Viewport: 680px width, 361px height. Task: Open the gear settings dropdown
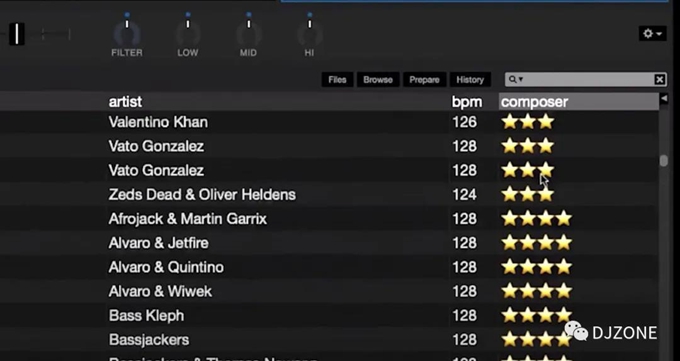tap(652, 33)
